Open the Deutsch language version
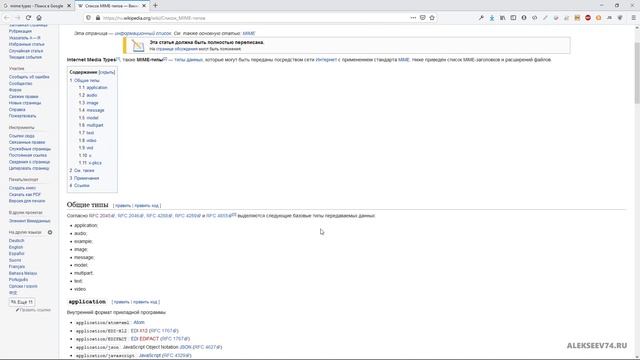640x360 pixels. (x=16, y=241)
